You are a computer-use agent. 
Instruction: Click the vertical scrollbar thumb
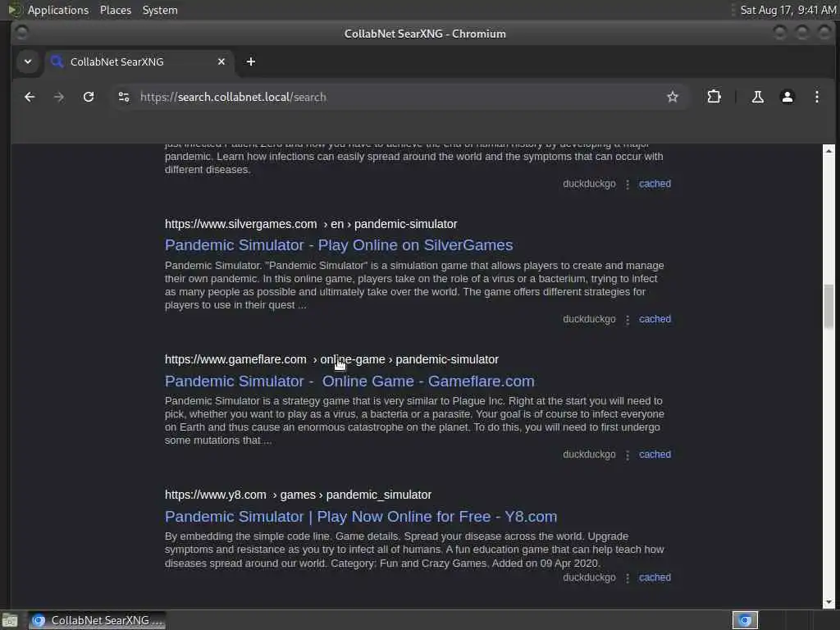click(829, 307)
